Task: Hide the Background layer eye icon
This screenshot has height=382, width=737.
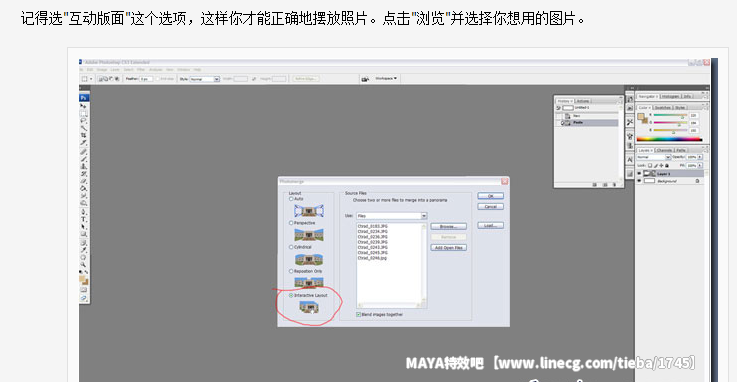Action: tap(639, 181)
